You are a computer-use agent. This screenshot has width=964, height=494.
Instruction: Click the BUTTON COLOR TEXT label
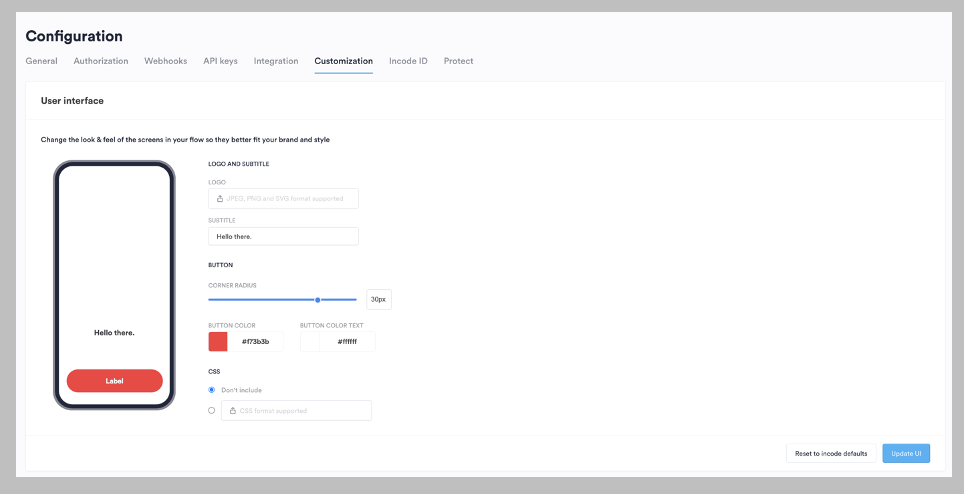pyautogui.click(x=332, y=326)
